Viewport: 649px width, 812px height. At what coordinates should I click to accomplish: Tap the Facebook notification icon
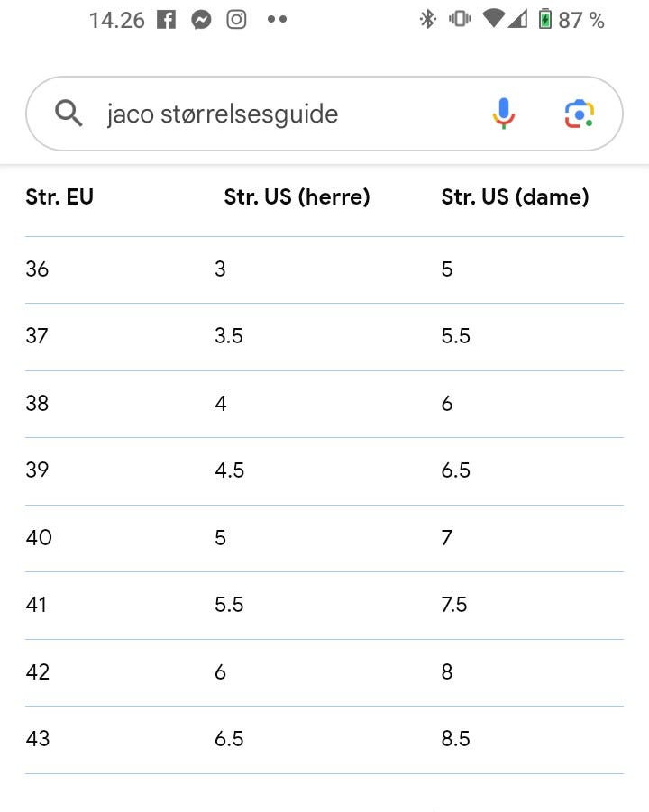pos(166,19)
